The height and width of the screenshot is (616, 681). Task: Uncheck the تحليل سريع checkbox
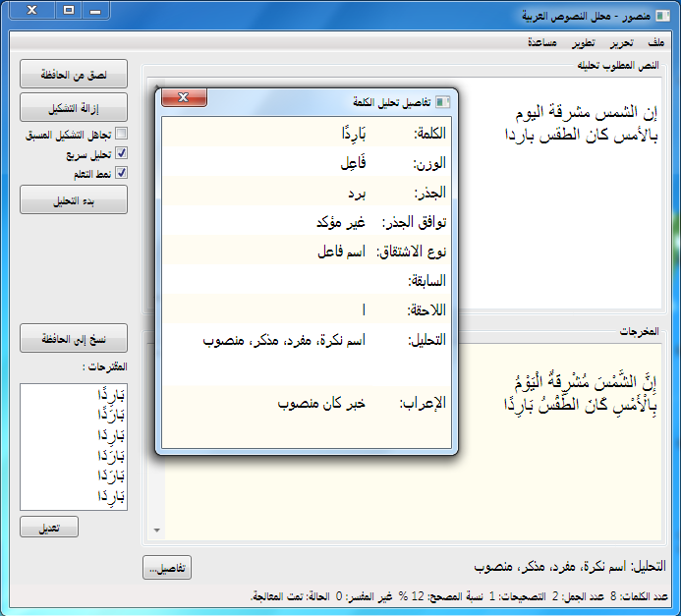coord(122,153)
